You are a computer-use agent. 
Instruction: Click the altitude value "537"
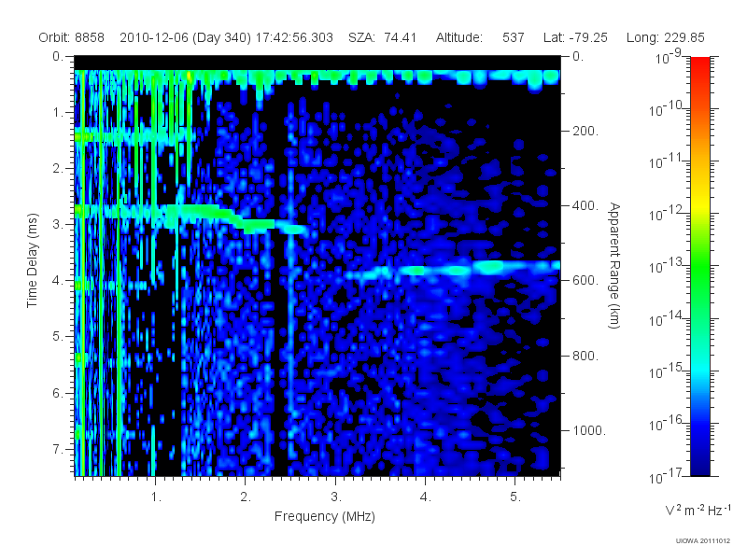[513, 37]
